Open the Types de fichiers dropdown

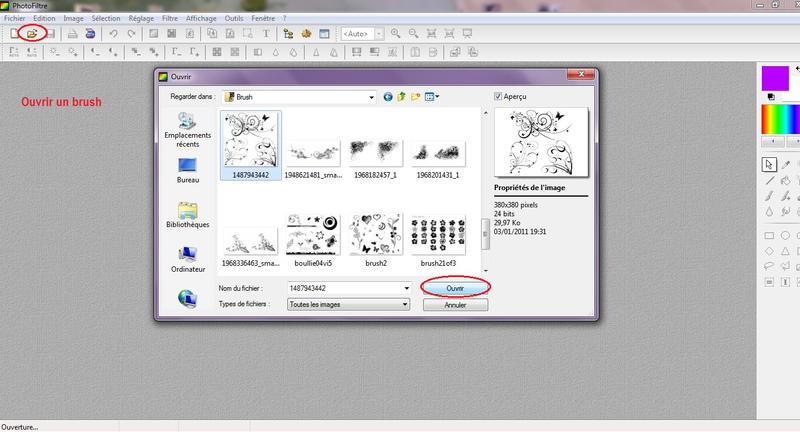click(405, 304)
